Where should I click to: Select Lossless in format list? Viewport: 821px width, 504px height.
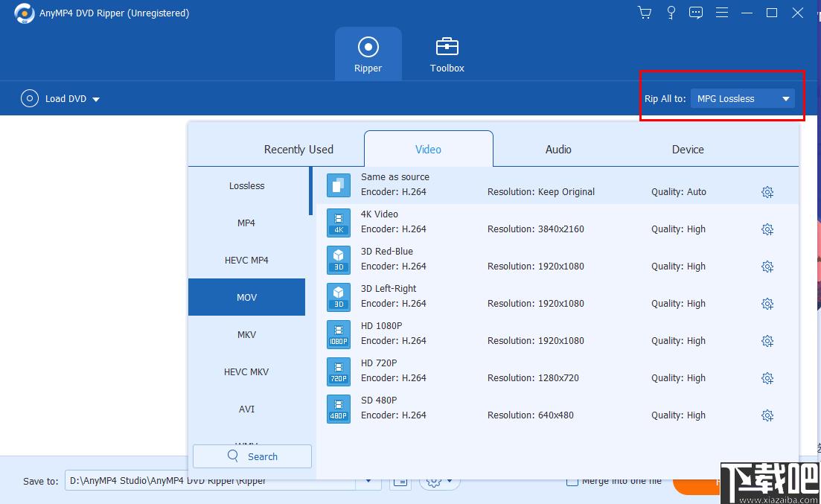[x=246, y=185]
